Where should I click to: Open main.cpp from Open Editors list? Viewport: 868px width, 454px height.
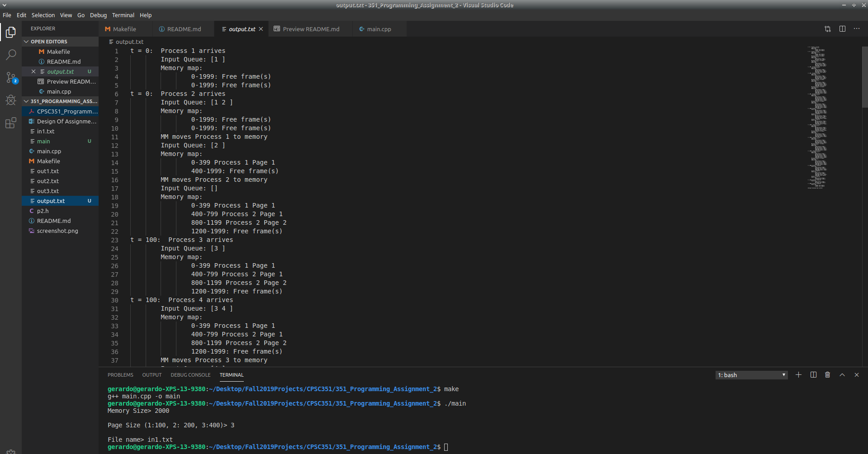point(60,91)
